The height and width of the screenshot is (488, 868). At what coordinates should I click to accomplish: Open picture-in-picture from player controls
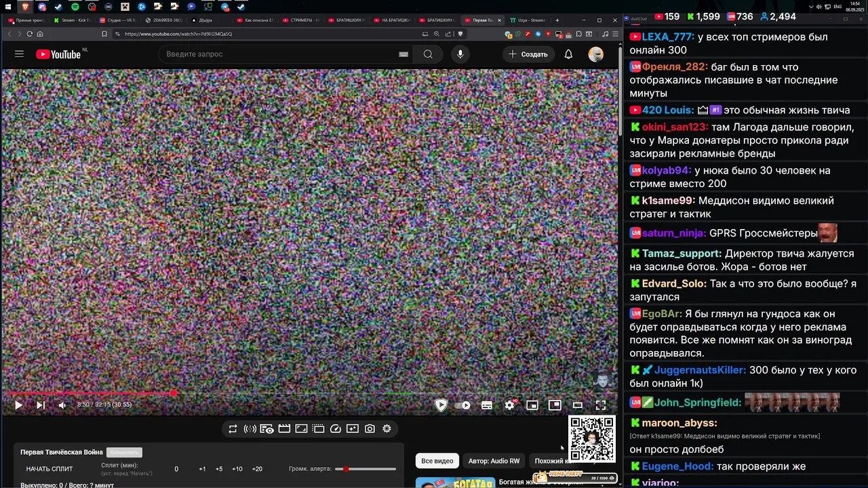[555, 405]
